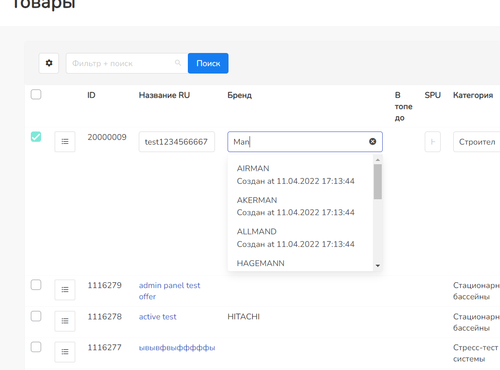Screen dimensions: 500x370
Task: Check the checkbox for row 1116277
Action: click(x=36, y=347)
